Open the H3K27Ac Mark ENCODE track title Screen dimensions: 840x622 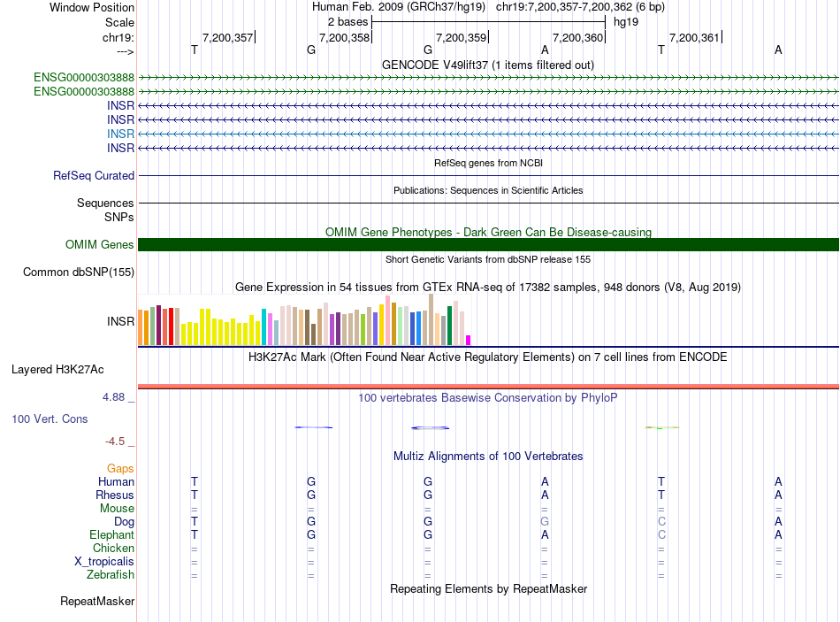[488, 357]
